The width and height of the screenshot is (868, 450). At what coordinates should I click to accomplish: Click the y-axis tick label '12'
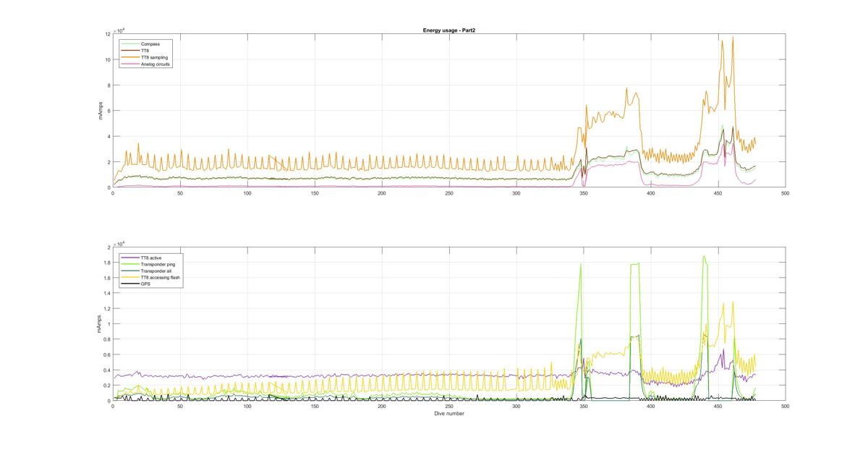pyautogui.click(x=107, y=34)
